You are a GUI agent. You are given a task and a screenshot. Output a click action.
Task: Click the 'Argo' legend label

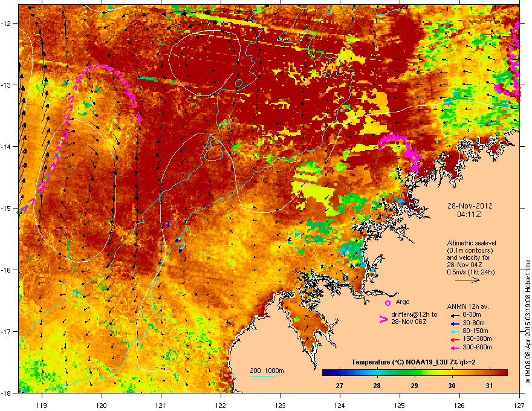point(403,302)
